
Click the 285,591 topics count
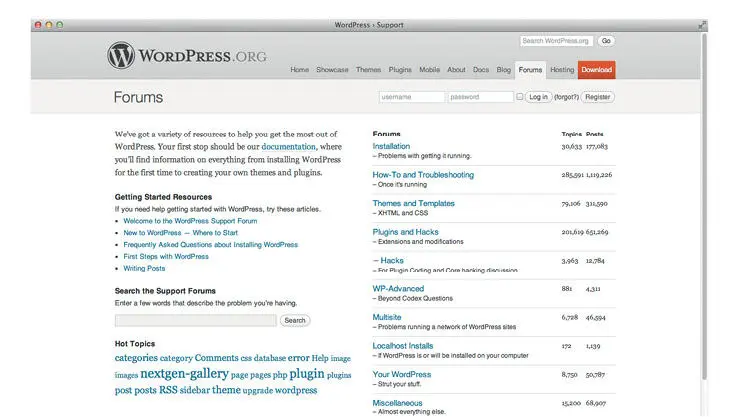[572, 175]
